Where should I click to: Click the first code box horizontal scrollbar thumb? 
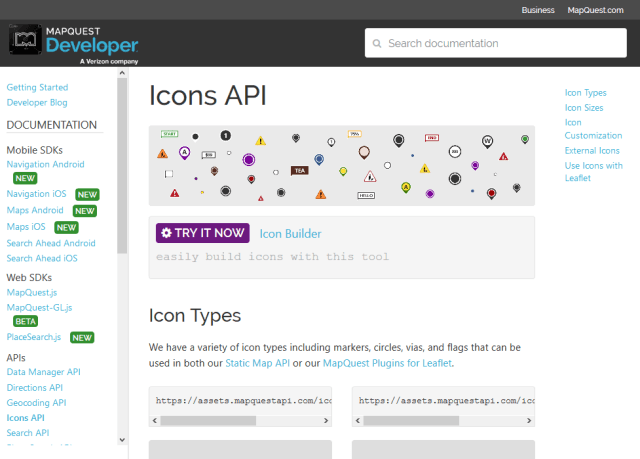208,421
